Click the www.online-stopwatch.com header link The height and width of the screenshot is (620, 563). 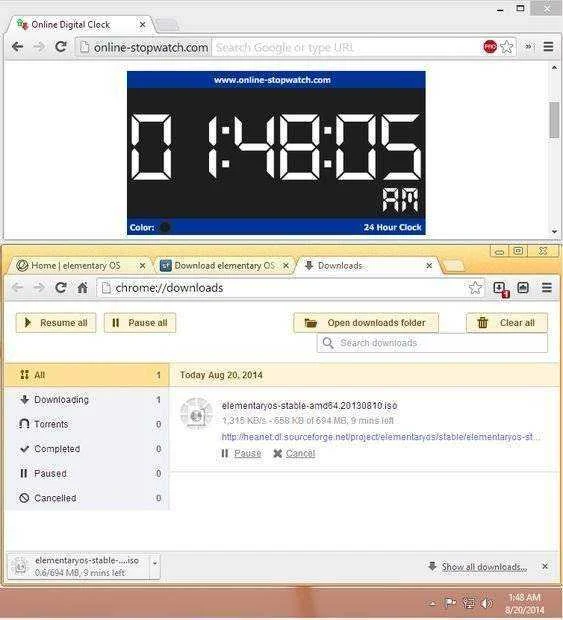(272, 80)
